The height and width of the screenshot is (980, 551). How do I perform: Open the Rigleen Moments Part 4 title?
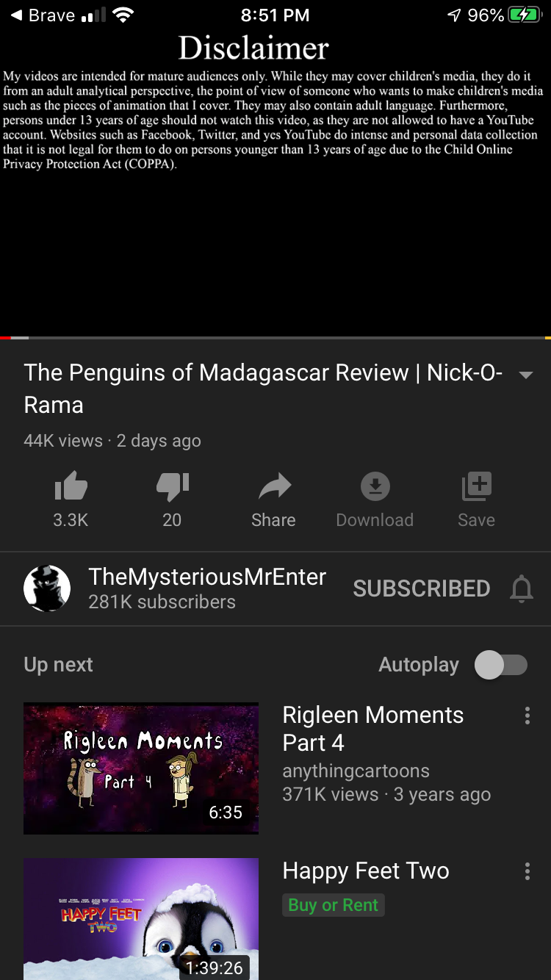tap(373, 729)
